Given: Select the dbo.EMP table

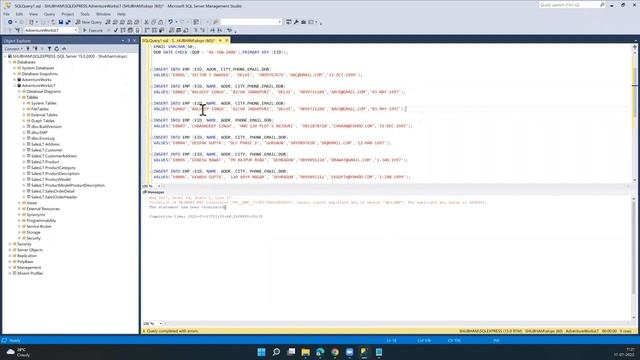Looking at the screenshot, I should [39, 133].
